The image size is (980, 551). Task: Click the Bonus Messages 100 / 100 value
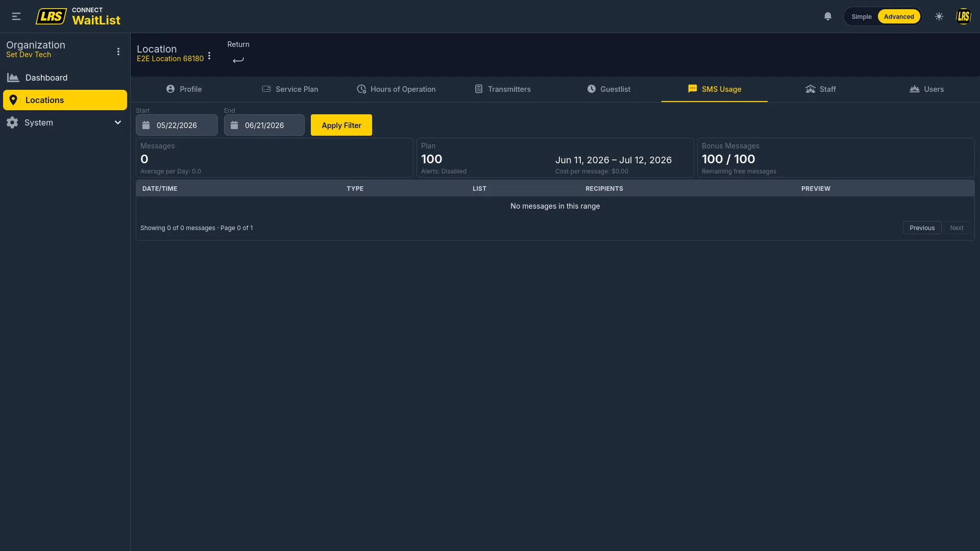point(728,159)
